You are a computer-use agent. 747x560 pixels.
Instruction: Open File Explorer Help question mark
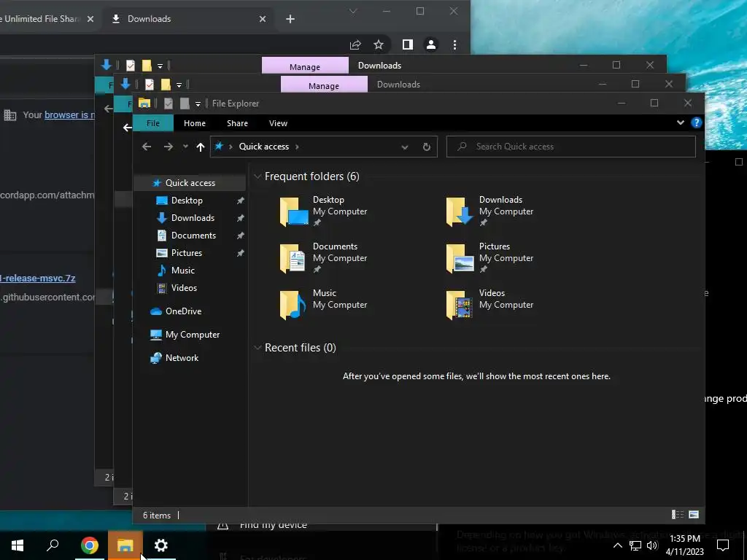(696, 122)
